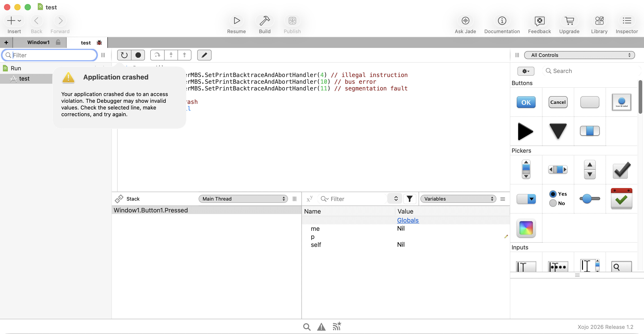Open the variables pane list options menu

pos(502,199)
